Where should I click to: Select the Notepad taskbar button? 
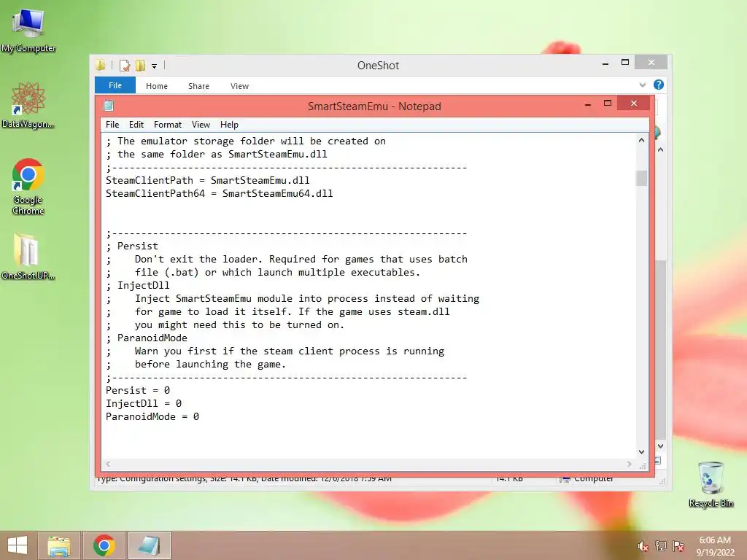coord(149,545)
